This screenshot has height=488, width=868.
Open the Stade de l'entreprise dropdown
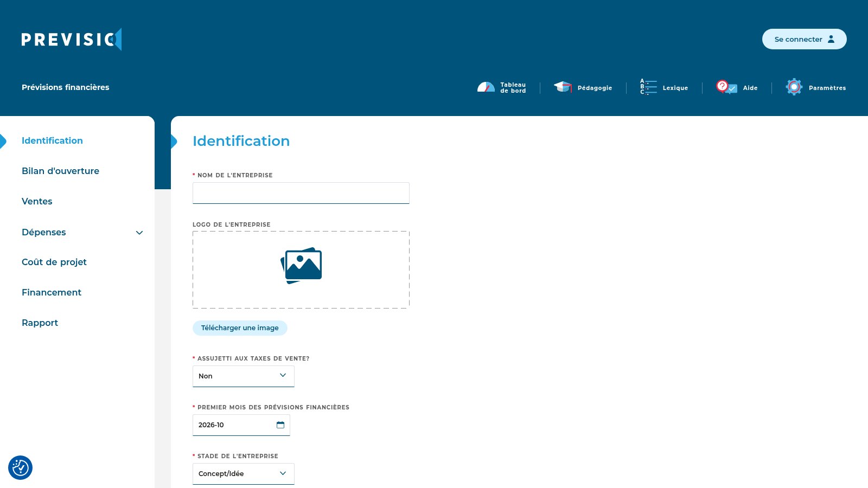[x=244, y=474]
